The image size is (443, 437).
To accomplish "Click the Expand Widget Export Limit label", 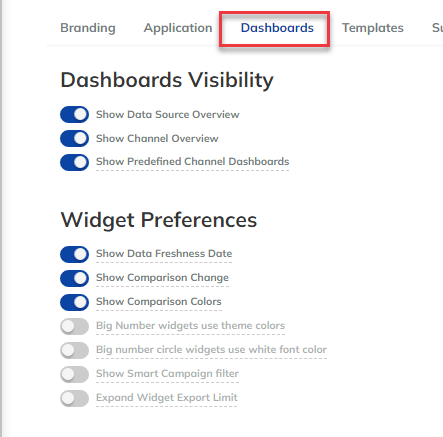I will [167, 398].
